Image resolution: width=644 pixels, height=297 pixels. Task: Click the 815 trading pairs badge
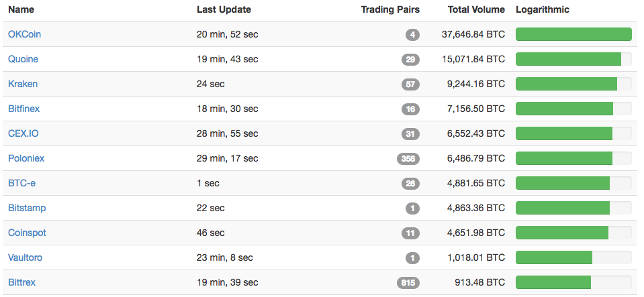point(408,283)
